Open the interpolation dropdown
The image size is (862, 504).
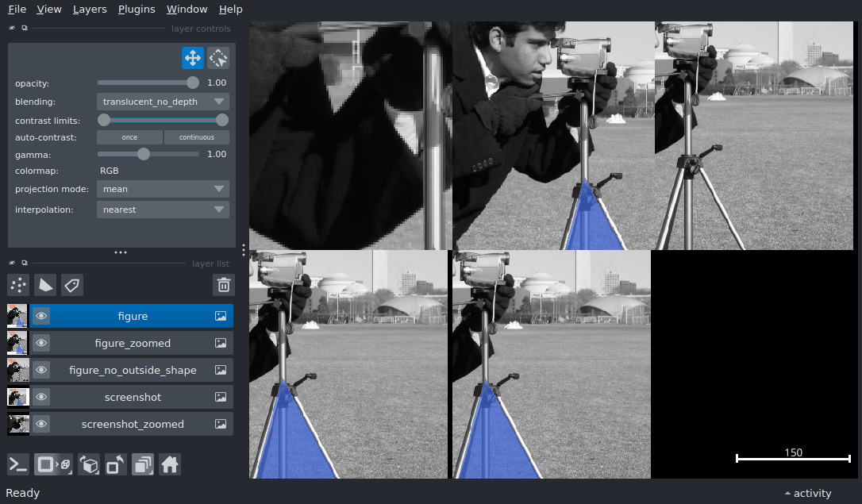[163, 210]
